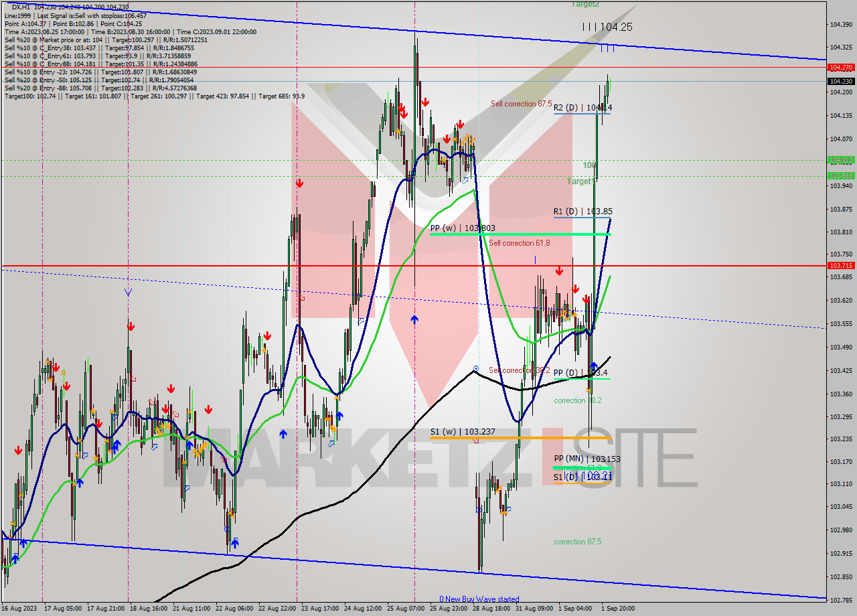Click the 103.940 price axis label
This screenshot has height=616, width=857.
(841, 185)
